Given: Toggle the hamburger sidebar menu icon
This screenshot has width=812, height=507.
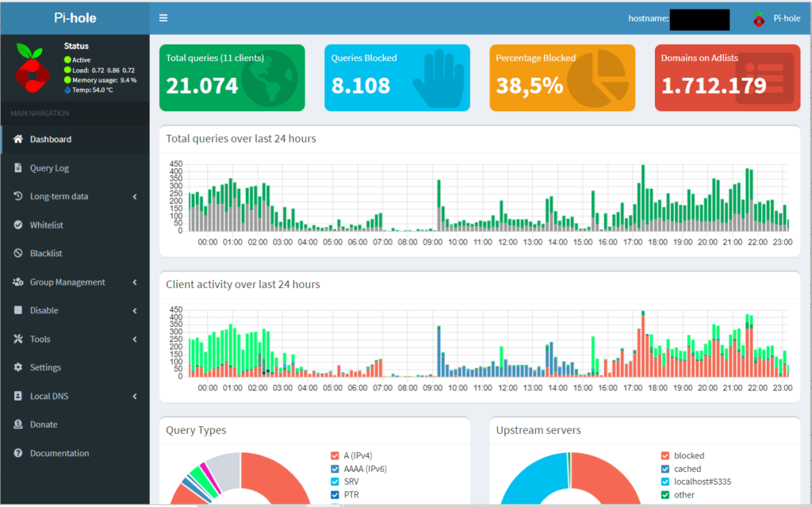Looking at the screenshot, I should pos(163,18).
